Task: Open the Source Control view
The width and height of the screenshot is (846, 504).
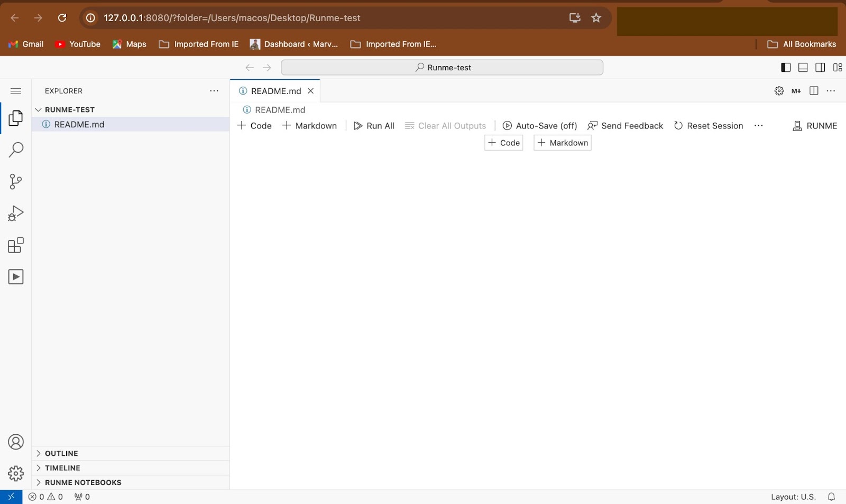Action: point(16,182)
